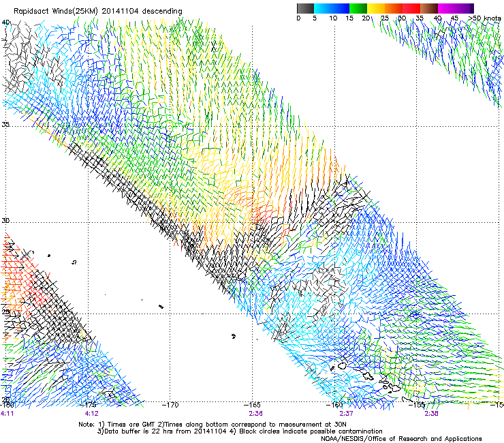Click the magenta-purple 40-50 knots legend swatch
Image resolution: width=504 pixels, height=443 pixels.
[456, 8]
